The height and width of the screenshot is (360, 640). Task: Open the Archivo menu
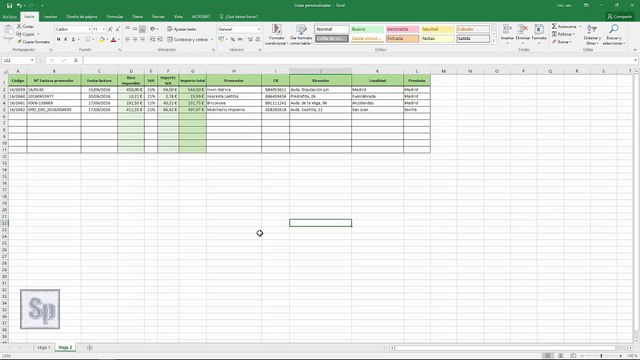pos(9,17)
